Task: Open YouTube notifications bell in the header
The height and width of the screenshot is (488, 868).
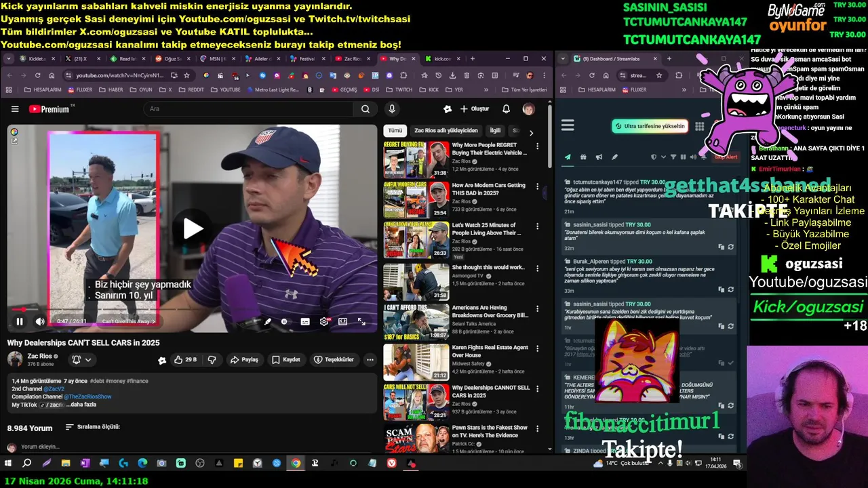Action: 506,109
